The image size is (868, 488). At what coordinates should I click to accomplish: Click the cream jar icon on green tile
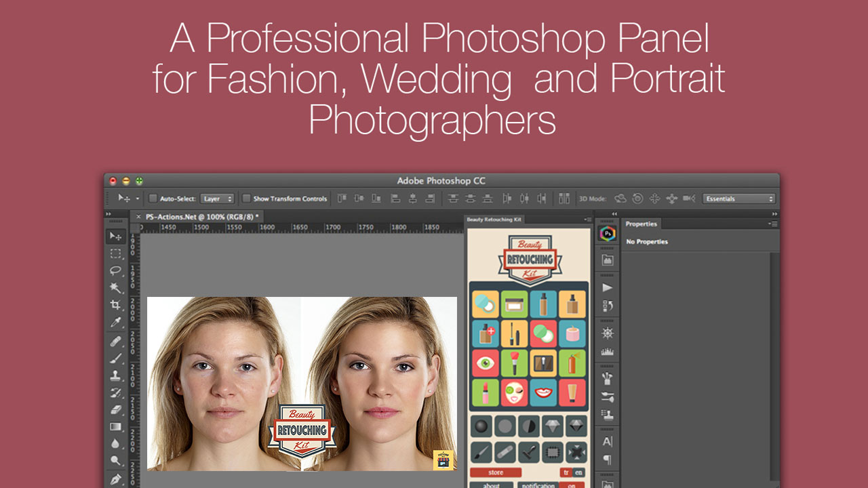click(515, 304)
